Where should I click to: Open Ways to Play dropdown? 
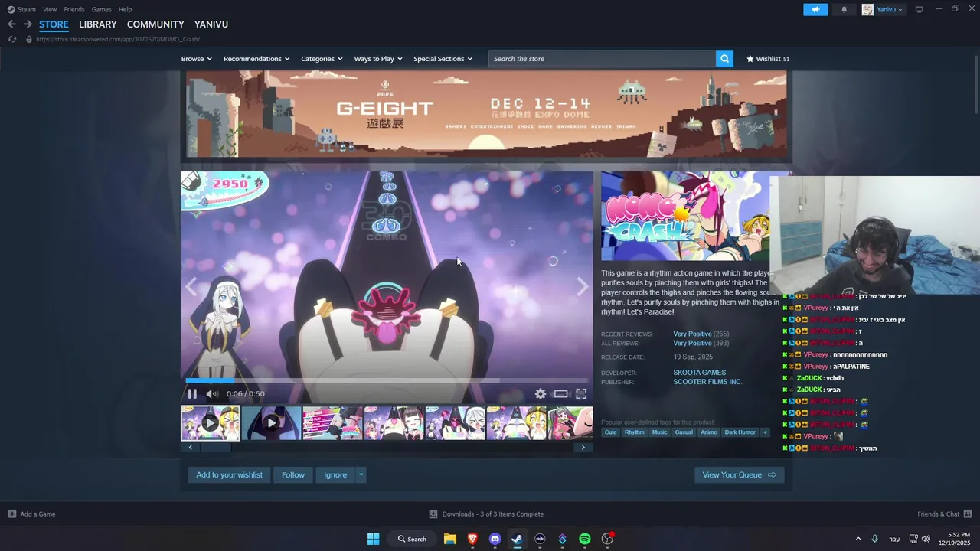tap(378, 59)
